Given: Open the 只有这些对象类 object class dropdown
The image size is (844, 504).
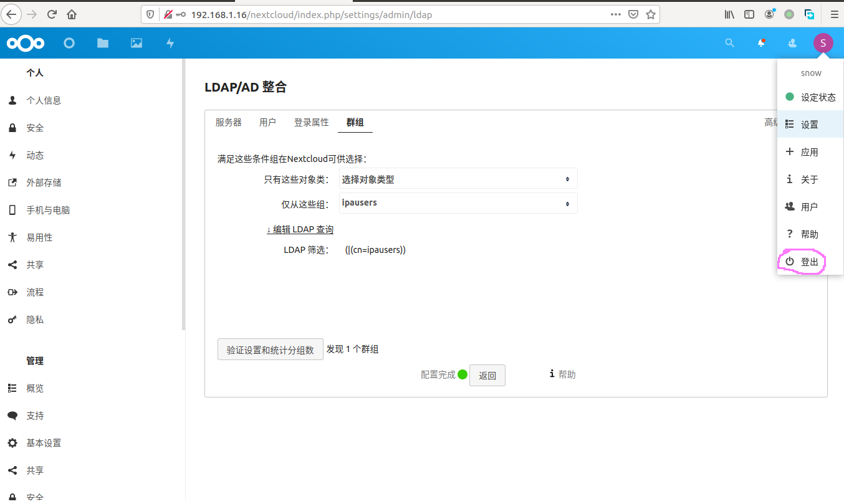Looking at the screenshot, I should [x=458, y=179].
